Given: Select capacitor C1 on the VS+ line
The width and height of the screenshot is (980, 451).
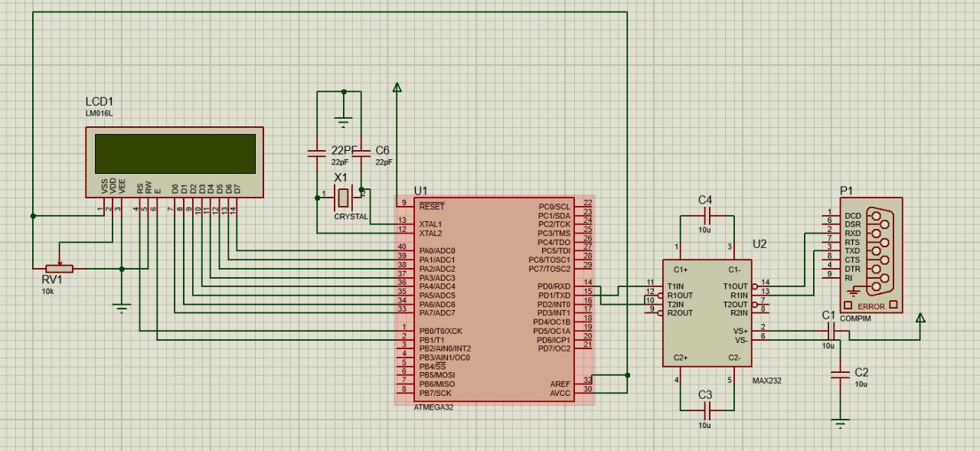Looking at the screenshot, I should (x=831, y=332).
